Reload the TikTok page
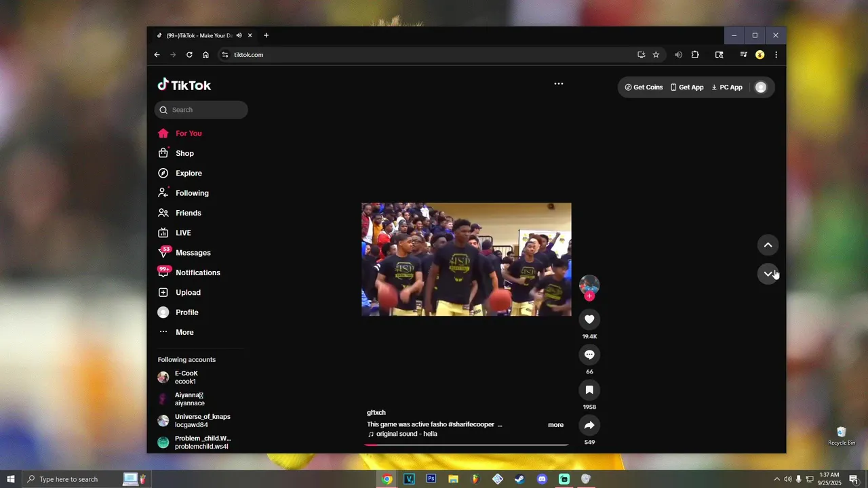 tap(189, 55)
